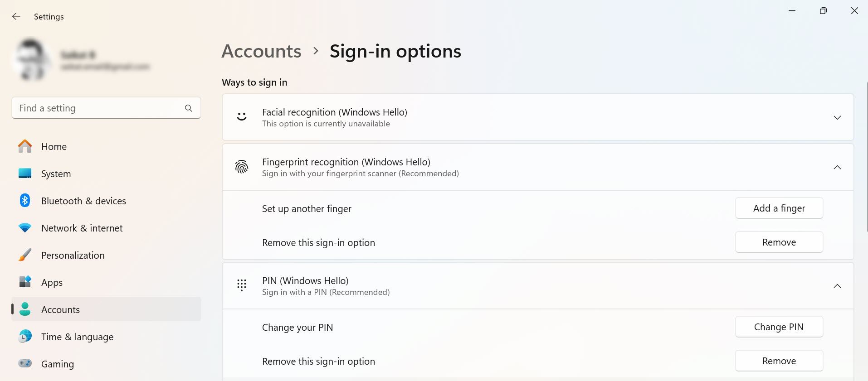Click the Gaming controller icon
This screenshot has height=381, width=868.
tap(25, 364)
